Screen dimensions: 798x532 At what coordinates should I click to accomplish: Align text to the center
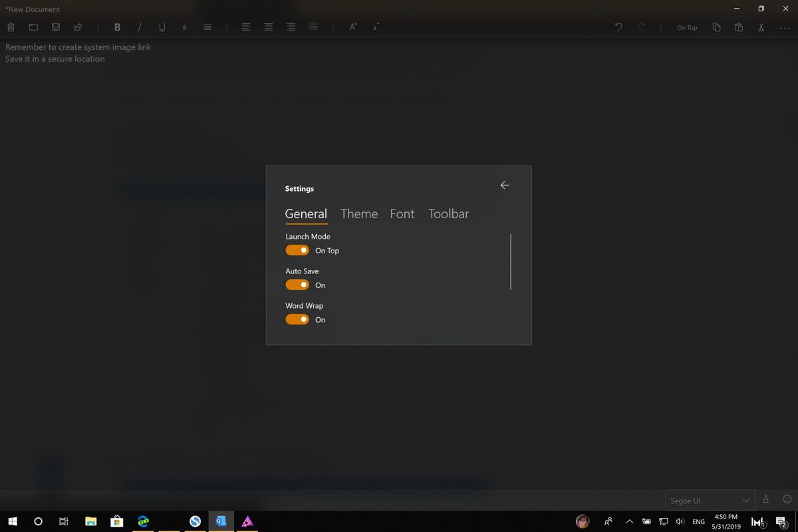coord(269,27)
